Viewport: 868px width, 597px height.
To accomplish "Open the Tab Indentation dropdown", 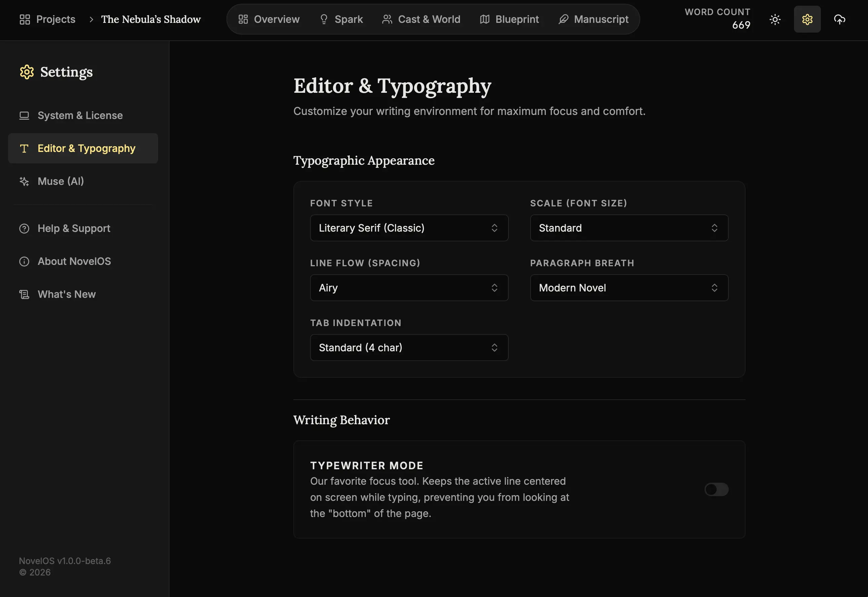I will pos(409,348).
